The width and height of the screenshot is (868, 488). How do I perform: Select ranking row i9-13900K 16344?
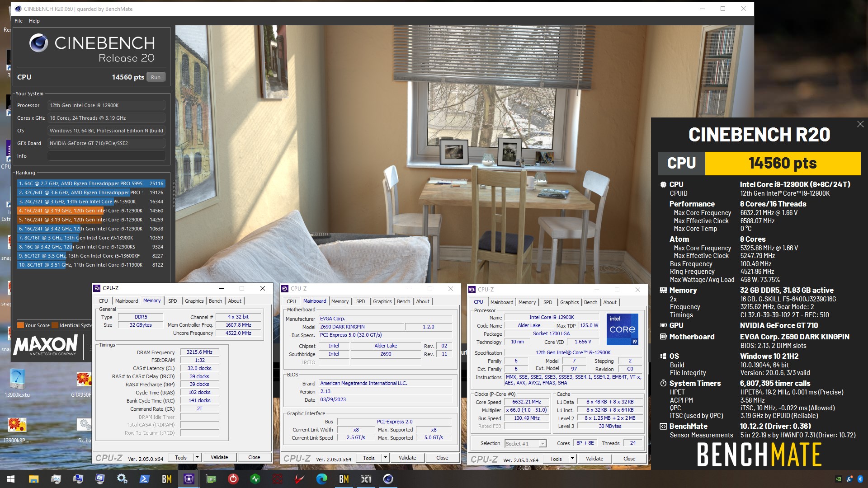pyautogui.click(x=91, y=202)
